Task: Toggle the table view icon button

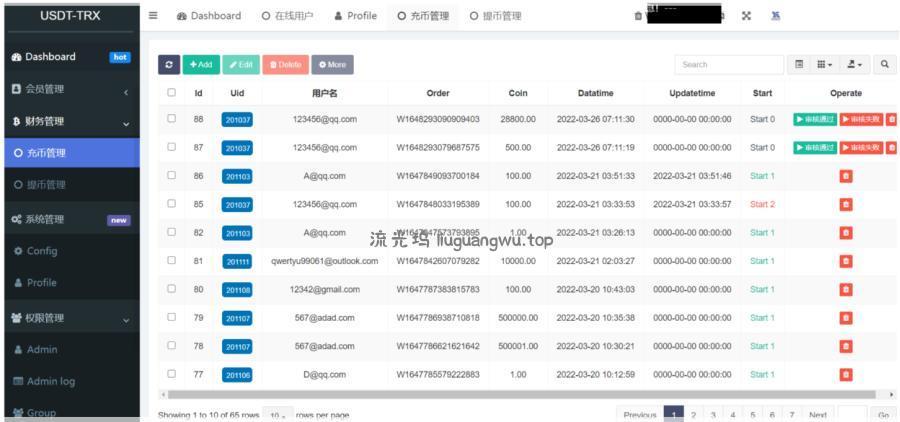Action: coord(799,65)
